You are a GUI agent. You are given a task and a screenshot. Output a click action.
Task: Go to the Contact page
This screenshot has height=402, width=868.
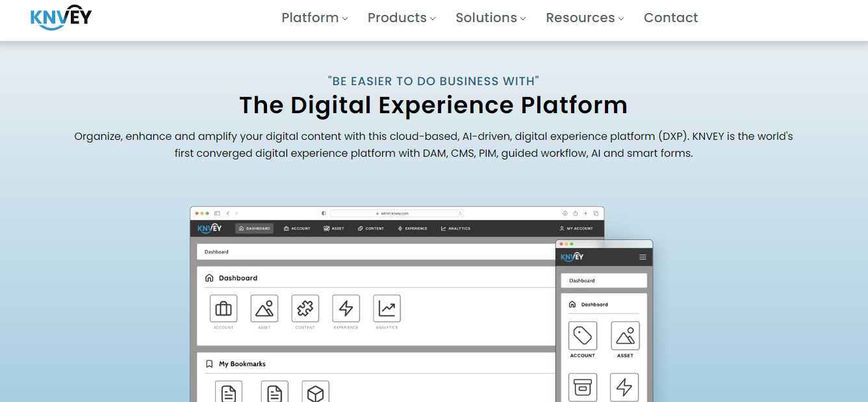[670, 18]
